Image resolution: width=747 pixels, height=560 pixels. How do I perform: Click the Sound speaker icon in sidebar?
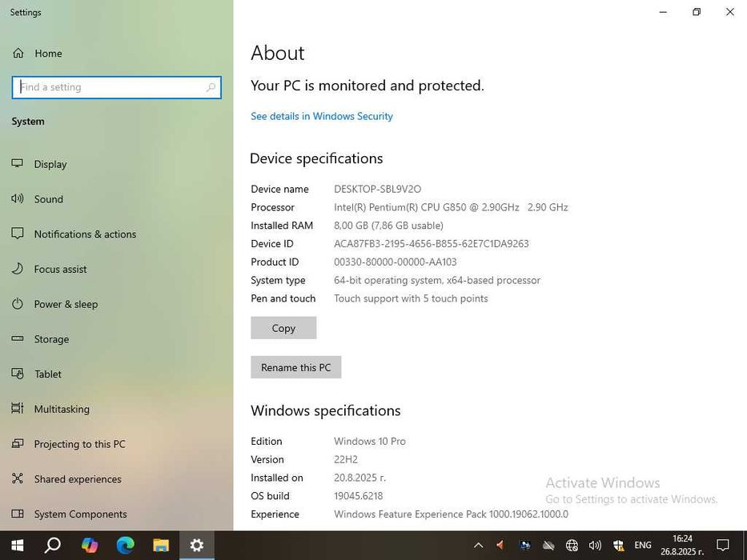(x=17, y=198)
